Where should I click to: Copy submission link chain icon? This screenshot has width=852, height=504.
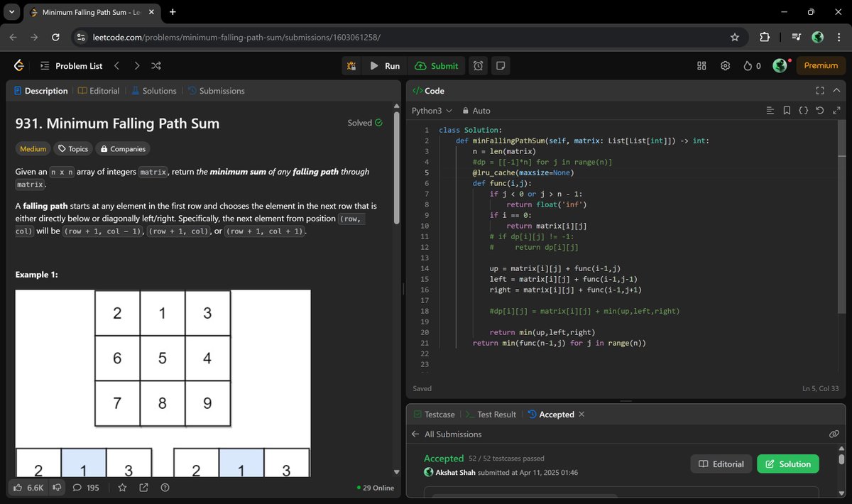click(x=834, y=434)
